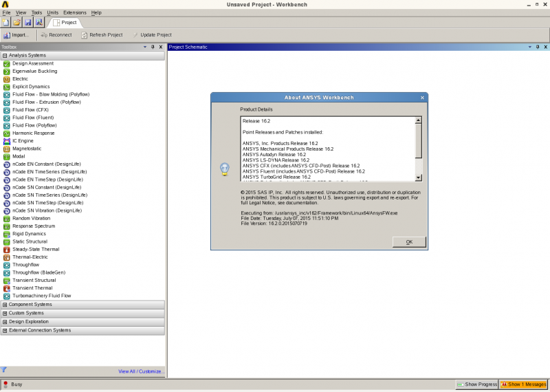Select the Electric analysis icon
Screen dimensions: 550x392
(7, 79)
